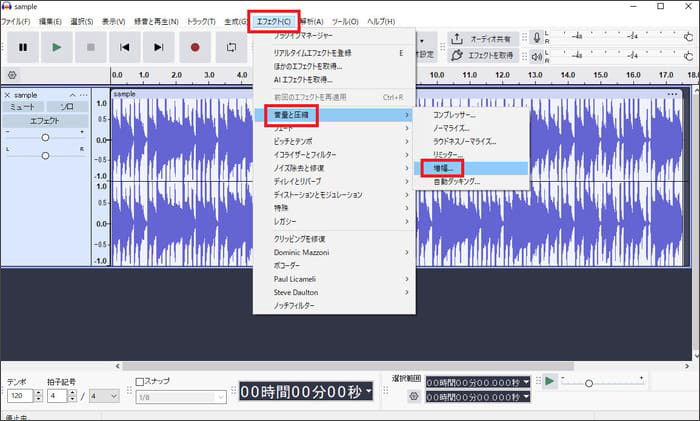Open timeline options gear icon
700x421 pixels.
click(12, 75)
